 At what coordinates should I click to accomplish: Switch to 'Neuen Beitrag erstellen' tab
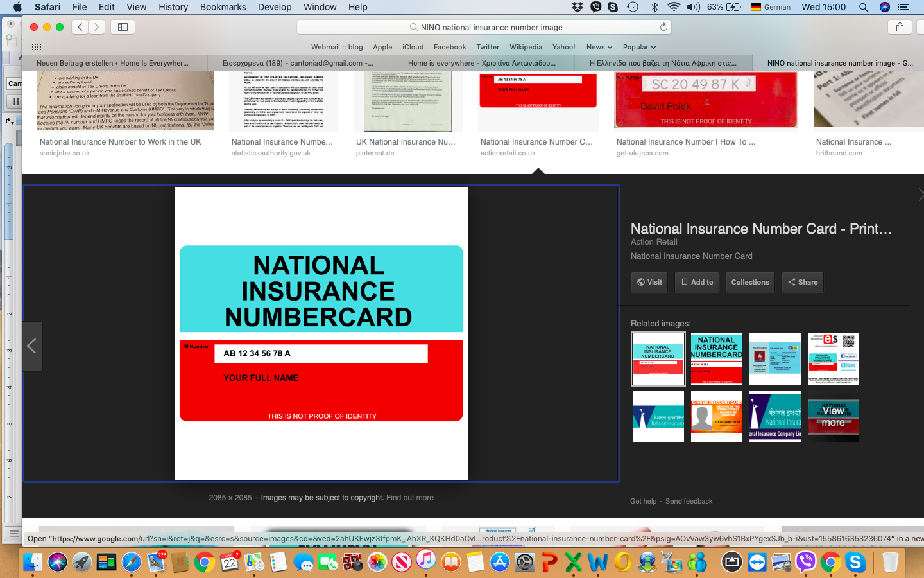pos(114,63)
